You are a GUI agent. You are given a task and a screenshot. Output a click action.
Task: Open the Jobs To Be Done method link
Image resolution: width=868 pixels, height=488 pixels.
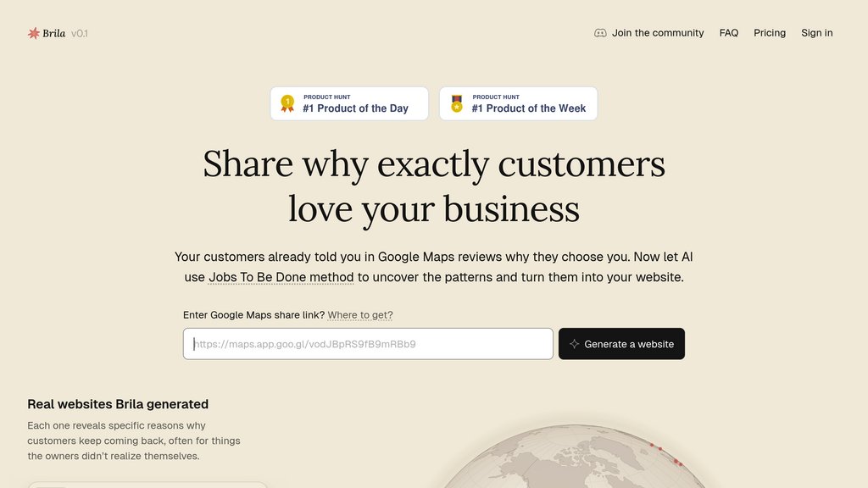[x=281, y=277]
